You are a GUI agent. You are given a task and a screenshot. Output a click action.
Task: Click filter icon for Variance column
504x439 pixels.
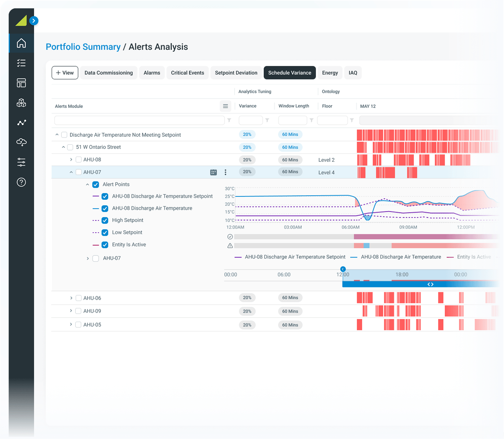click(267, 120)
